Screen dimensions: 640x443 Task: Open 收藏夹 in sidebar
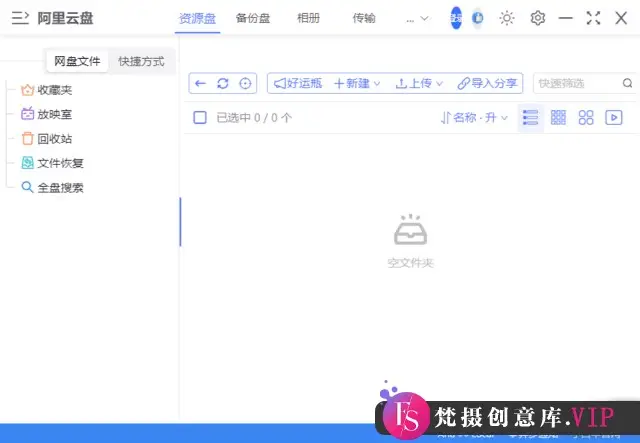click(47, 90)
